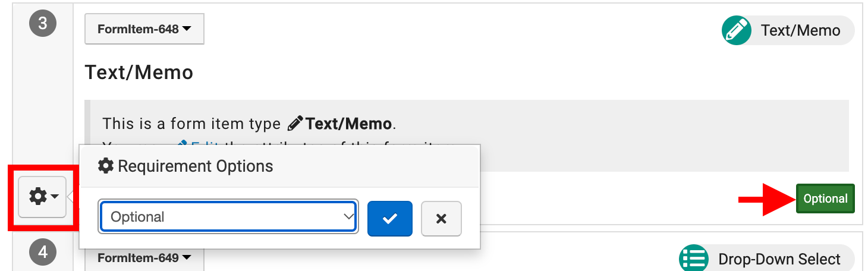Click gear icon in Requirement Options header

(106, 166)
